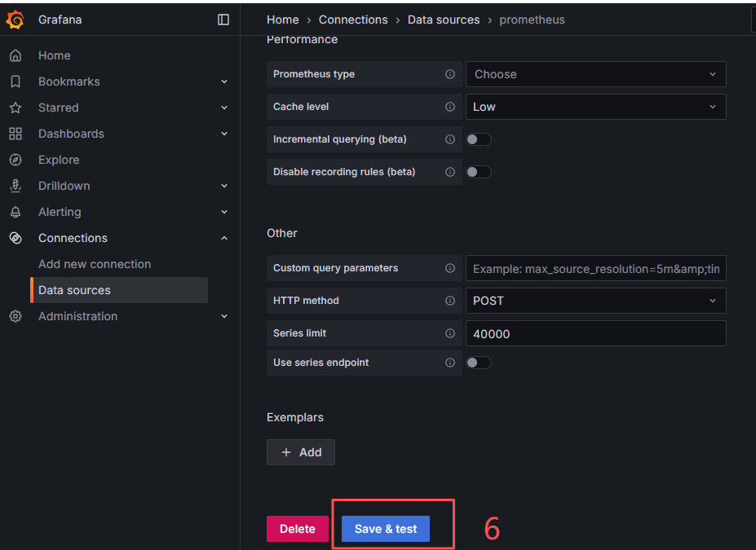Click the Administration gear icon
This screenshot has width=756, height=550.
click(15, 316)
